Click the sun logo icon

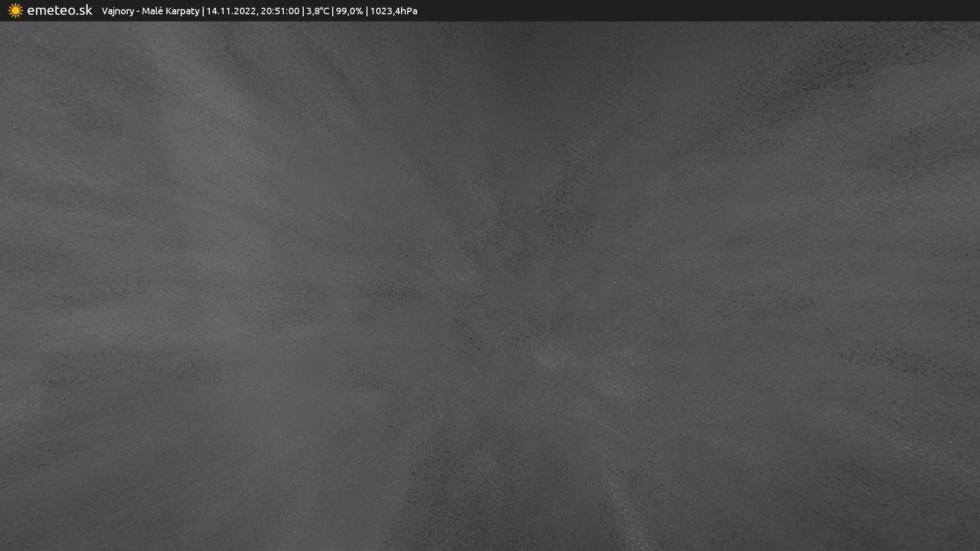(15, 11)
